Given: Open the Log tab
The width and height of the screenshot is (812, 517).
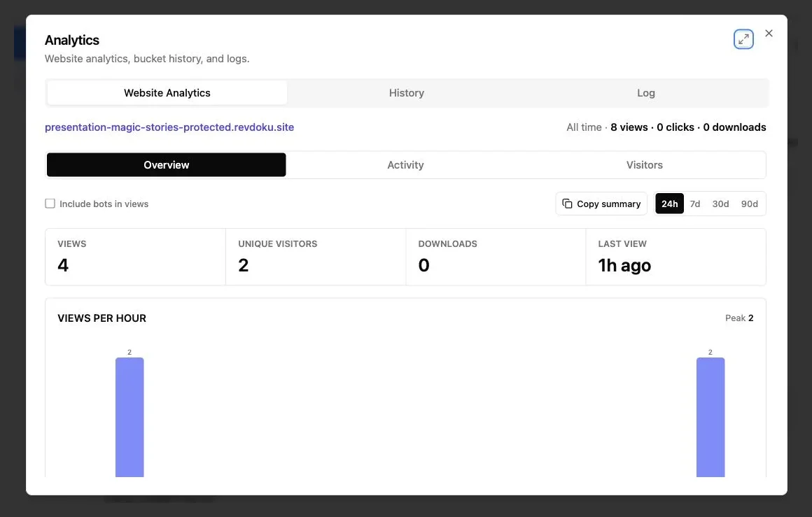Looking at the screenshot, I should click(646, 92).
